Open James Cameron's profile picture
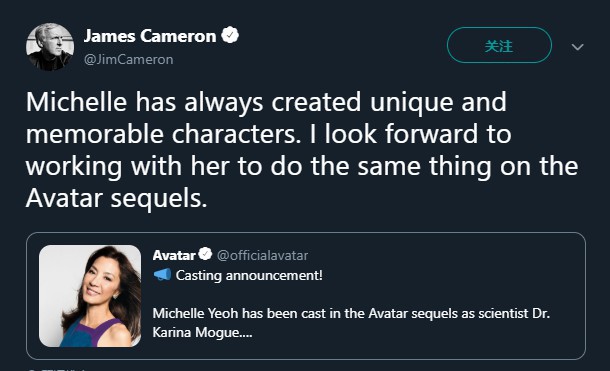610x371 pixels. 50,47
